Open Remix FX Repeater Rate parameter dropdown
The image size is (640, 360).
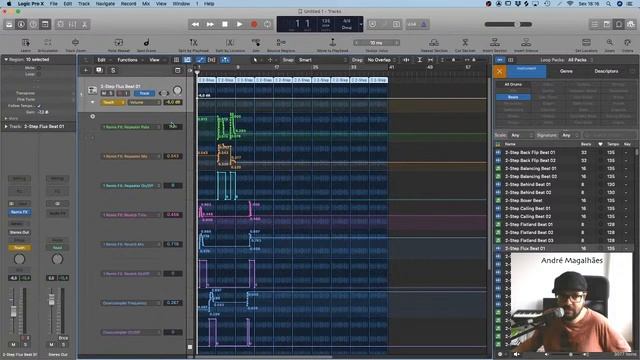[x=131, y=127]
